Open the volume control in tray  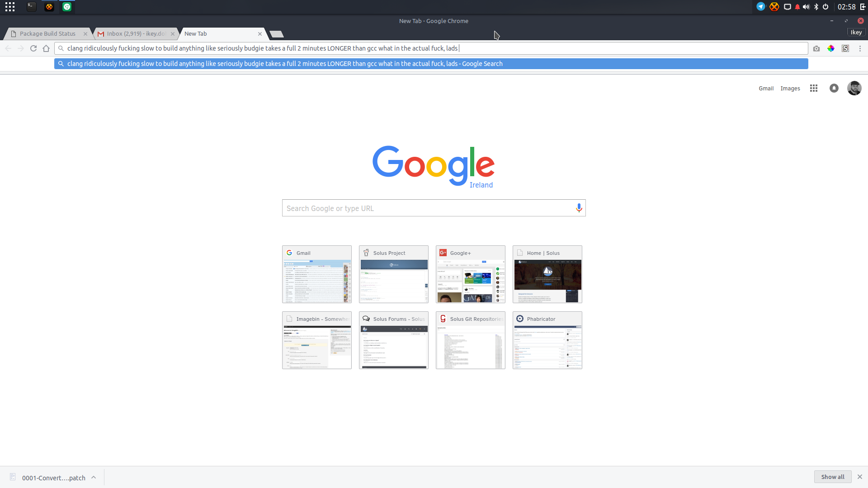pyautogui.click(x=806, y=7)
